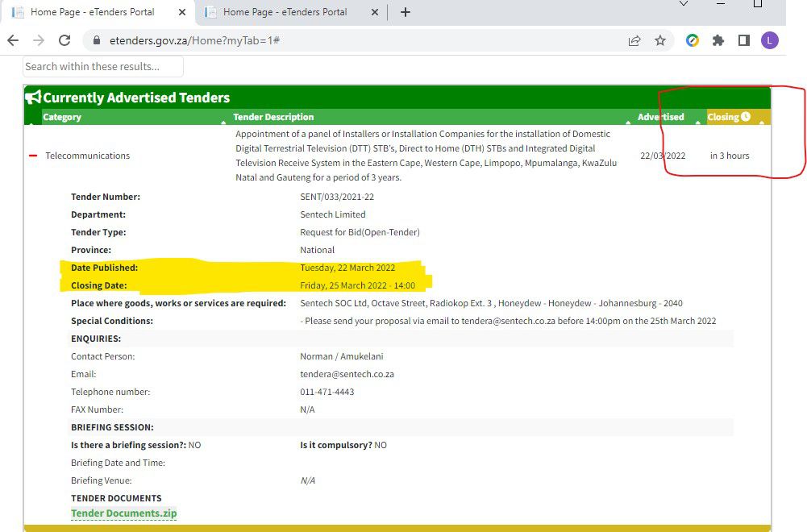Bookmark this page with the star icon
The image size is (807, 532).
pos(660,40)
